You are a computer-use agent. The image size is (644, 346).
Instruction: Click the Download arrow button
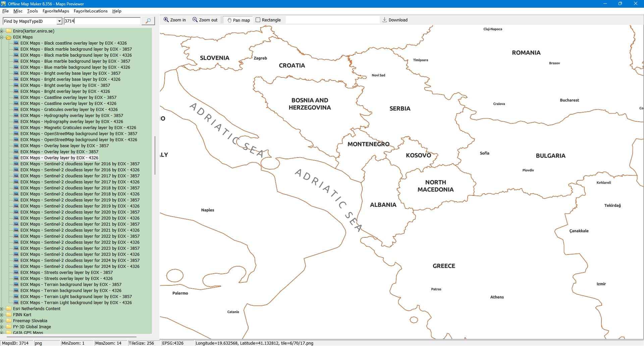click(x=395, y=20)
